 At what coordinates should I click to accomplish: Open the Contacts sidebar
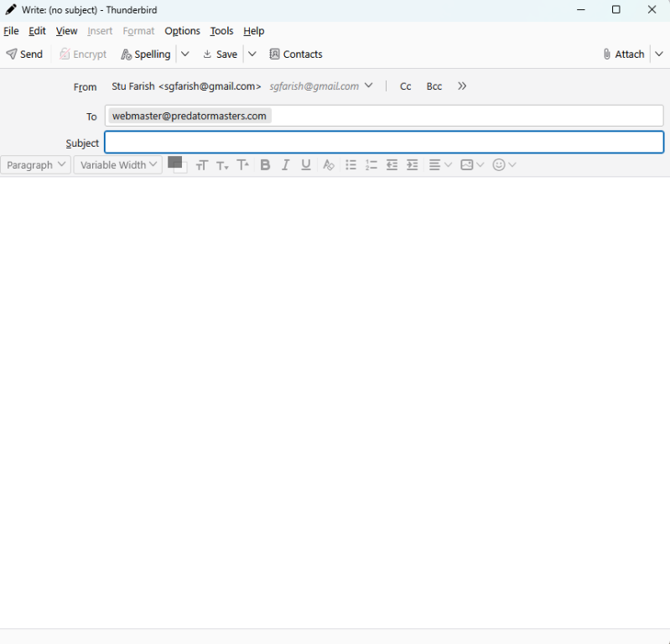click(x=296, y=55)
